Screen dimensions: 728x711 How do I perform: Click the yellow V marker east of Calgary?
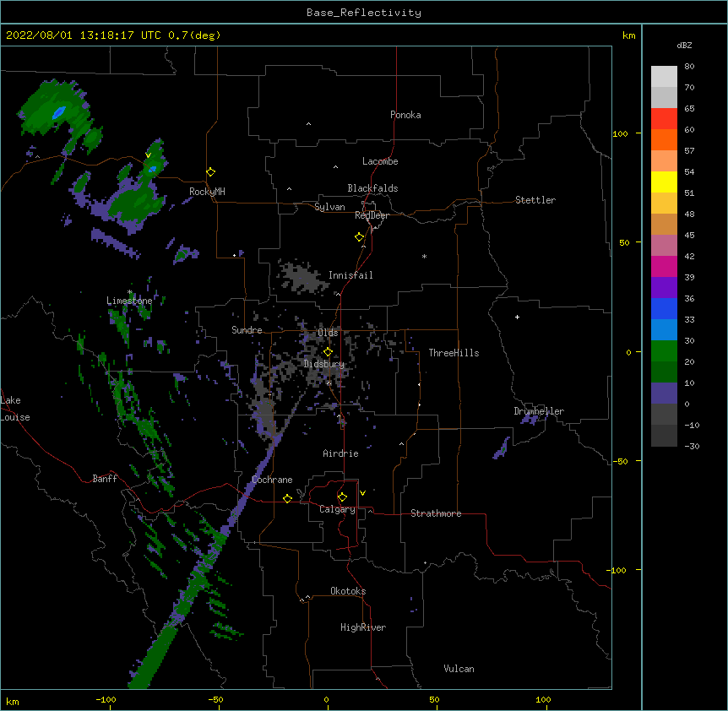point(362,493)
